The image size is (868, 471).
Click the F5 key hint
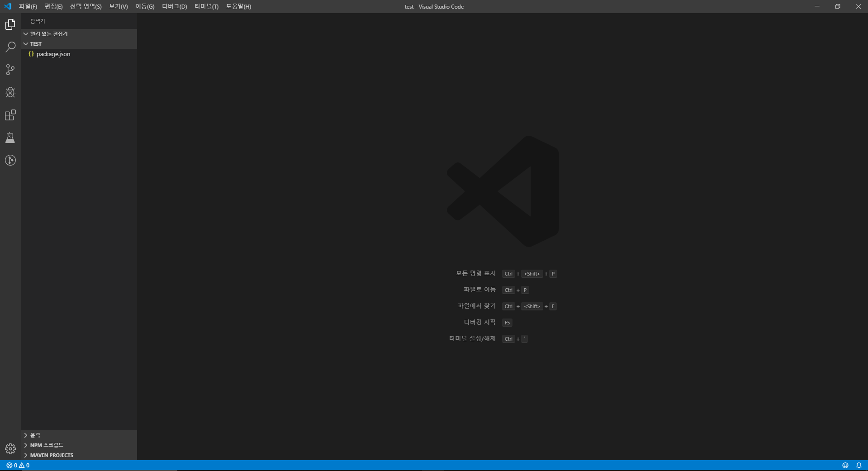point(507,323)
